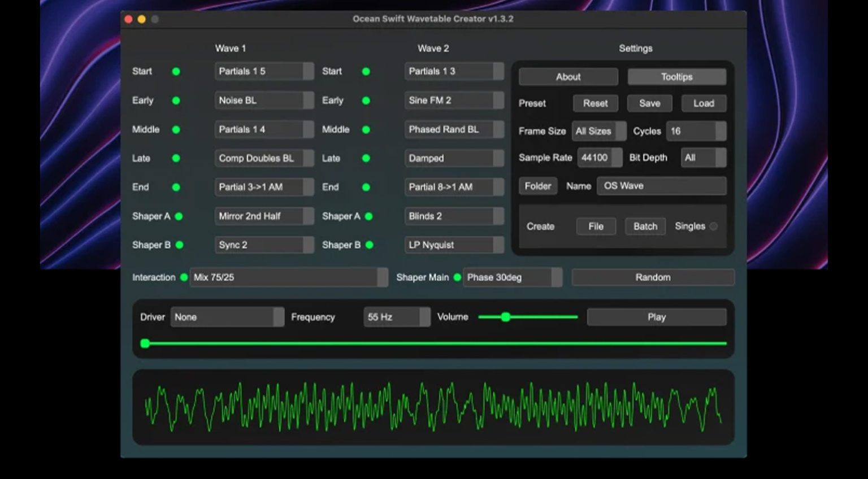Toggle the Wave 1 End stage indicator
This screenshot has height=479, width=868.
pyautogui.click(x=176, y=187)
